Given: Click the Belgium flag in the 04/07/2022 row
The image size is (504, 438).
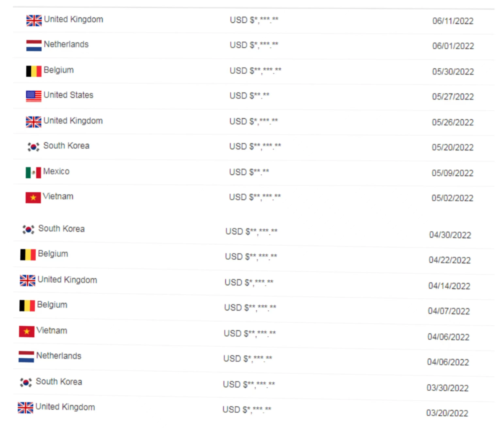Looking at the screenshot, I should (x=27, y=306).
